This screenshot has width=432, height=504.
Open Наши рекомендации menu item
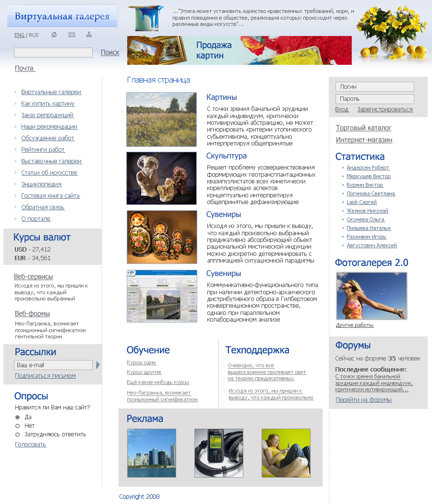[x=49, y=127]
